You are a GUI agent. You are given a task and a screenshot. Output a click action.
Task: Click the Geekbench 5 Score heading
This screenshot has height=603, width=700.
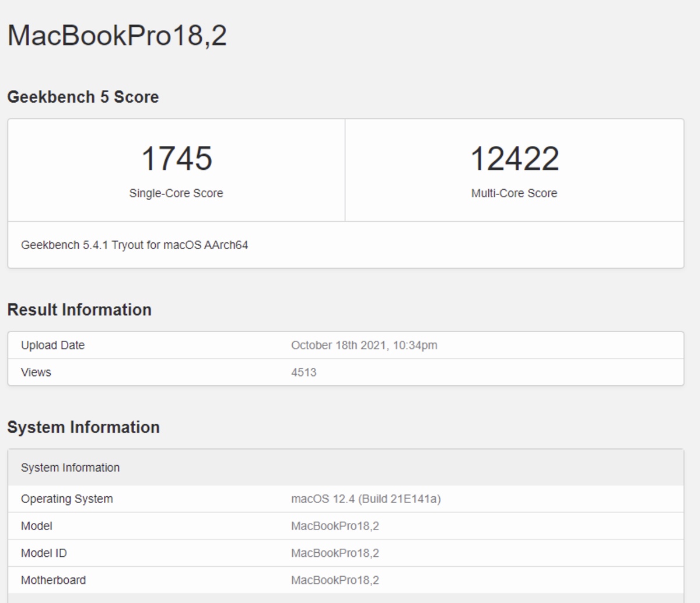pyautogui.click(x=83, y=97)
